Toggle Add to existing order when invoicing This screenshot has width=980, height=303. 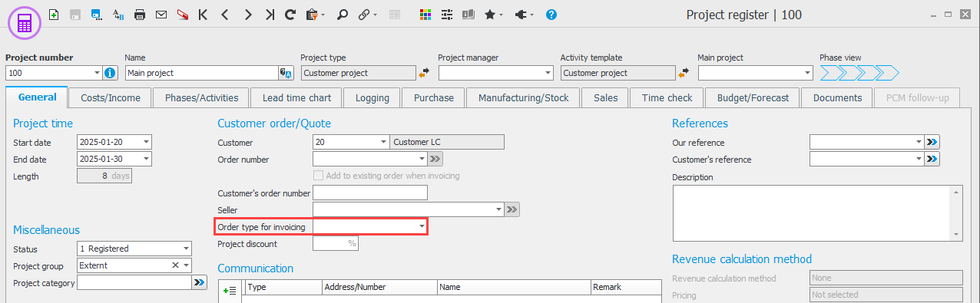click(x=318, y=176)
